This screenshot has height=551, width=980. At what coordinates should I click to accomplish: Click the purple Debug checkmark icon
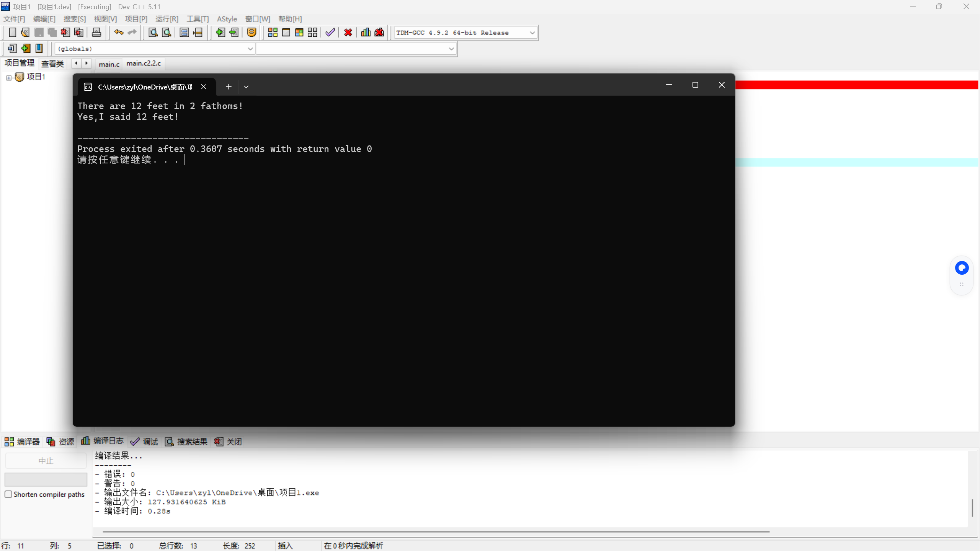pyautogui.click(x=330, y=33)
